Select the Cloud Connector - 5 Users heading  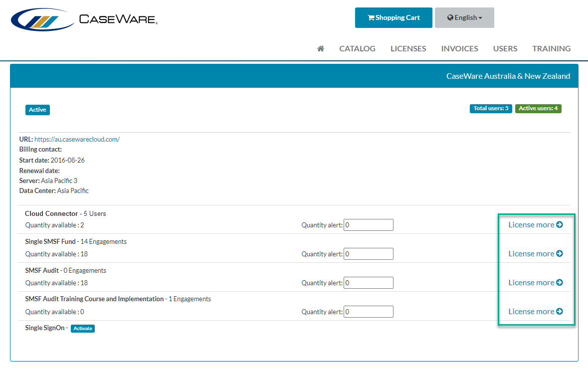click(65, 213)
